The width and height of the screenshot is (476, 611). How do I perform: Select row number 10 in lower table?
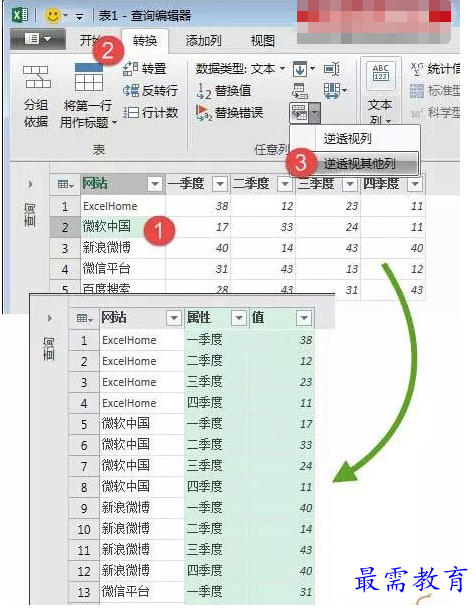click(x=84, y=529)
